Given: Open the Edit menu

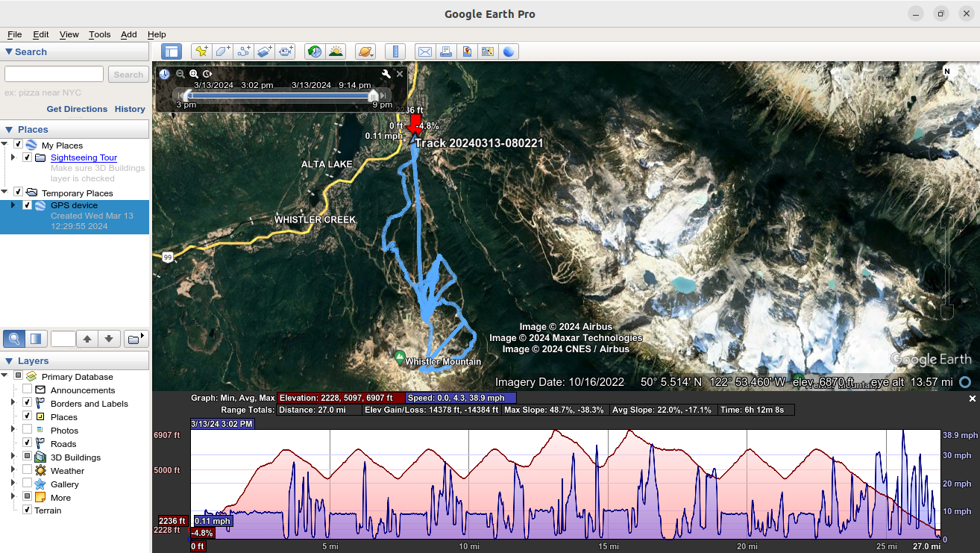Looking at the screenshot, I should point(40,34).
